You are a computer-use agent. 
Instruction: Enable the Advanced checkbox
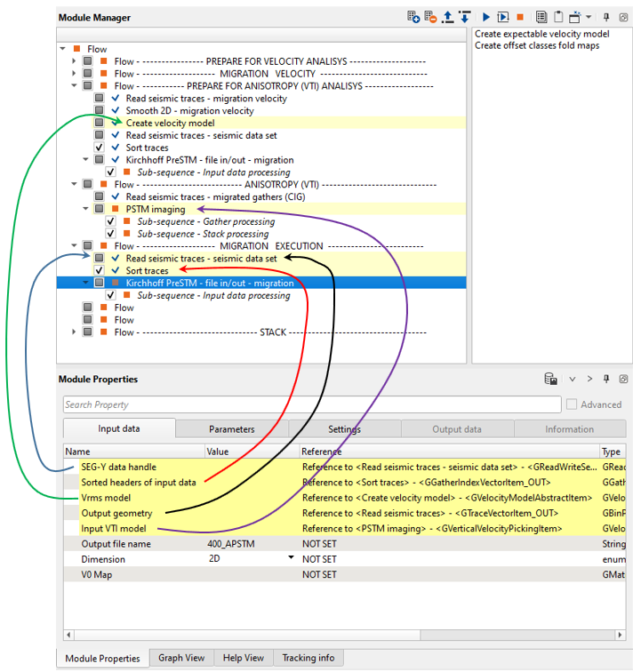pyautogui.click(x=572, y=404)
